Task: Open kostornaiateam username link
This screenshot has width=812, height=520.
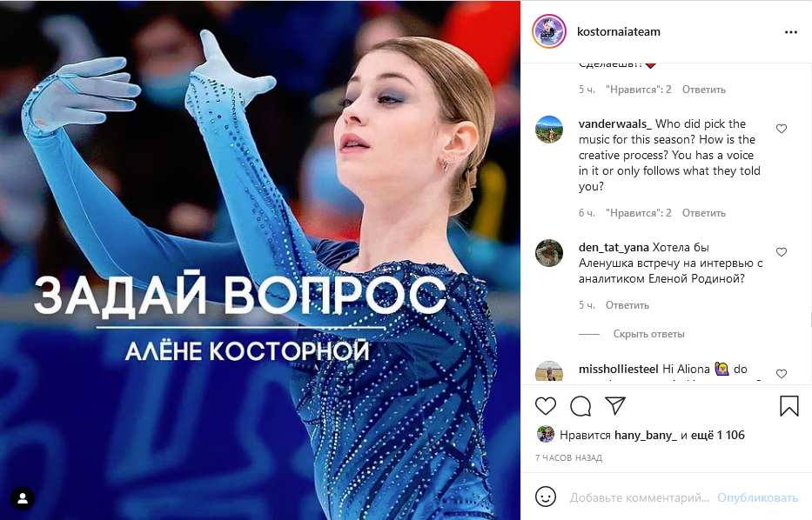Action: (618, 31)
